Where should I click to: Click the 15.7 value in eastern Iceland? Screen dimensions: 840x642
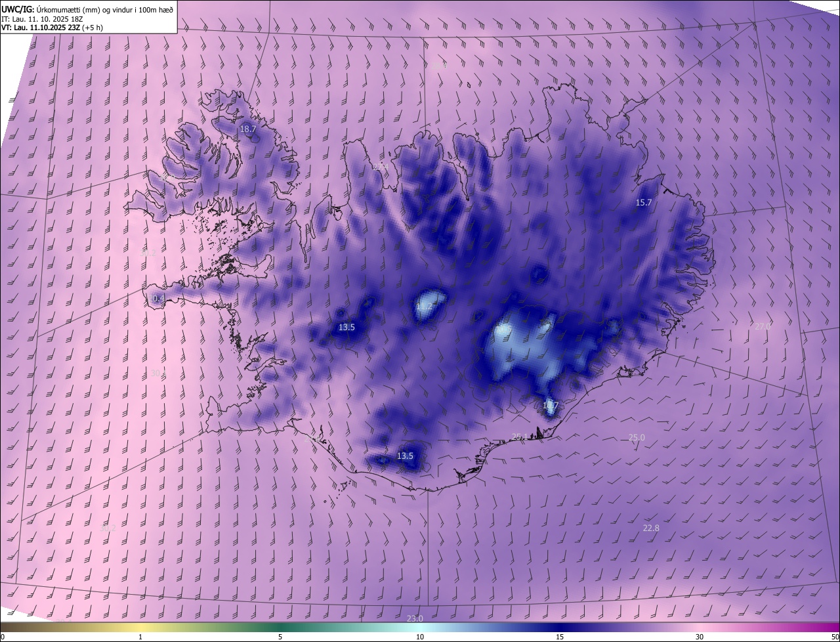tap(644, 203)
